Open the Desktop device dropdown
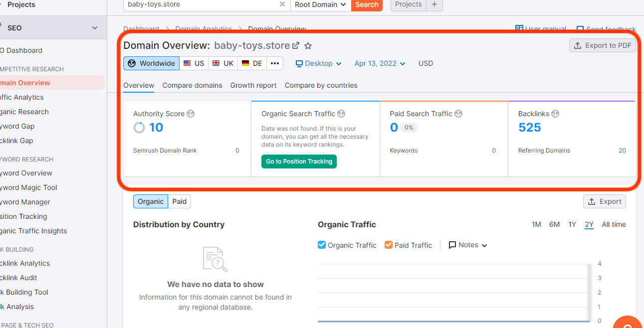 [319, 63]
